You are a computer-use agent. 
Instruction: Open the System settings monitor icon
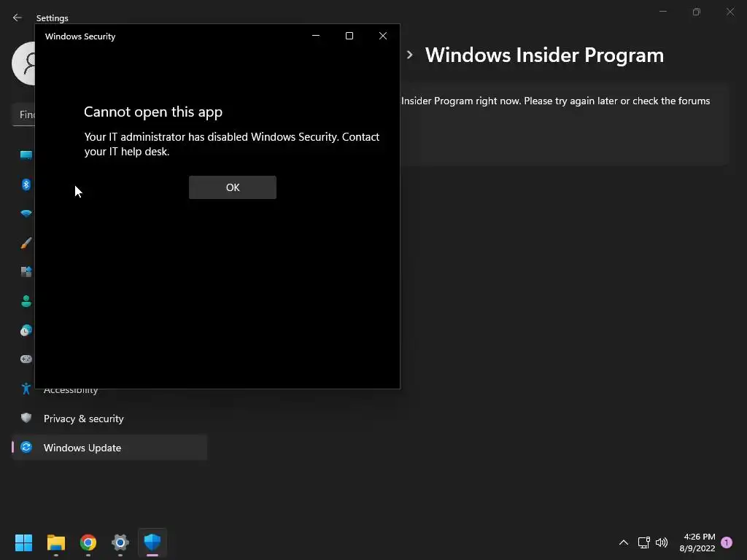(26, 155)
